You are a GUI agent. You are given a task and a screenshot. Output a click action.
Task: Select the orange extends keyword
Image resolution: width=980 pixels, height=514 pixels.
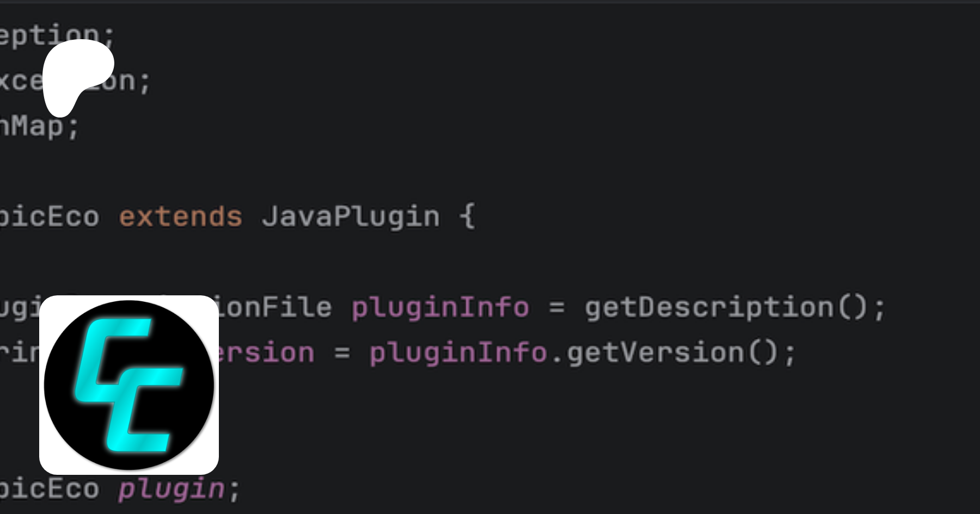coord(180,216)
